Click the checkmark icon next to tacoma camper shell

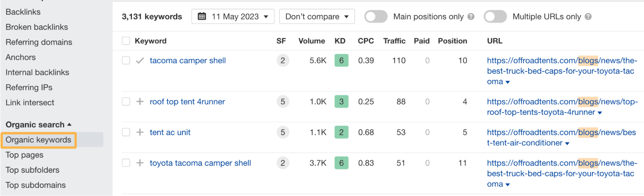(140, 60)
